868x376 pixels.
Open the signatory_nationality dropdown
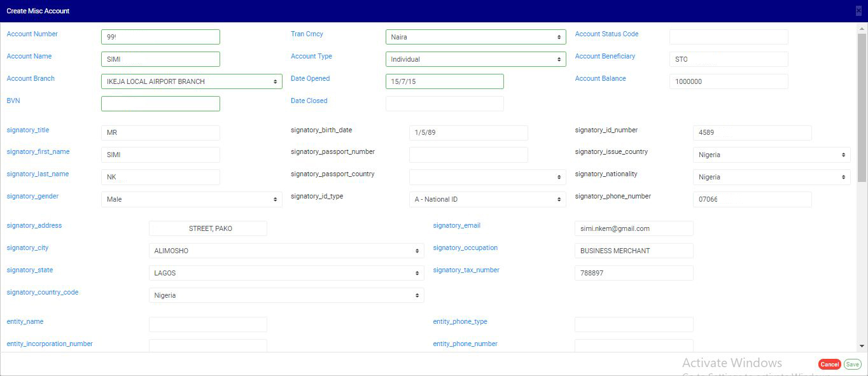pyautogui.click(x=771, y=177)
